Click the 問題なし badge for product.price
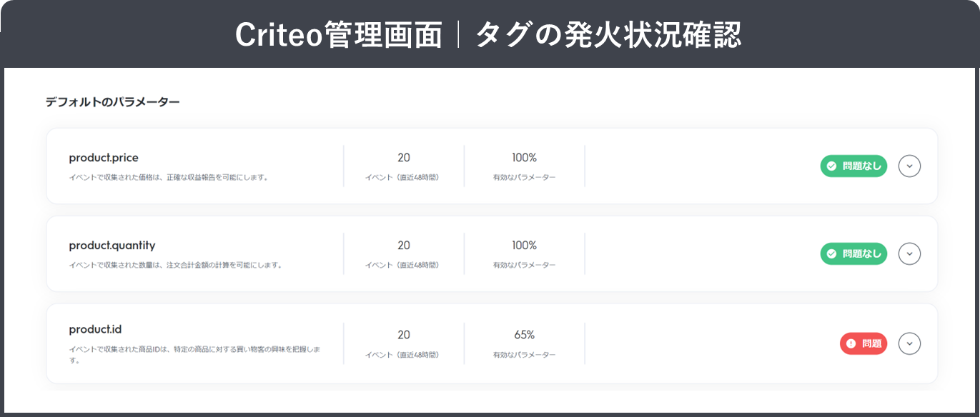Viewport: 980px width, 417px height. coord(853,166)
